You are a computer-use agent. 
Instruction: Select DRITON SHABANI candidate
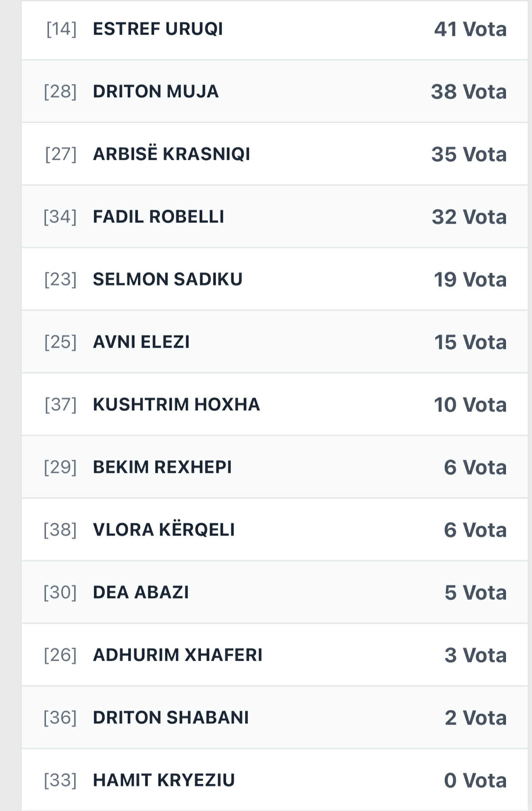pos(170,717)
